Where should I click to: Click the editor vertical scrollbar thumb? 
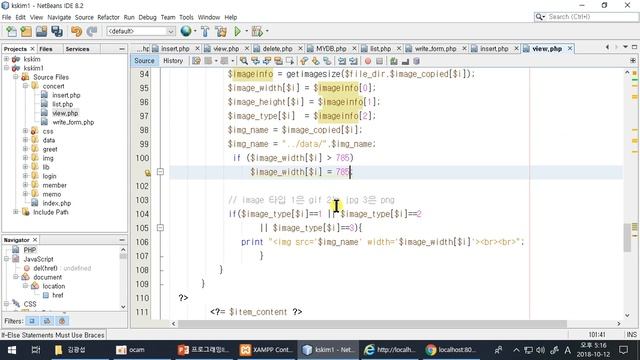pyautogui.click(x=627, y=237)
